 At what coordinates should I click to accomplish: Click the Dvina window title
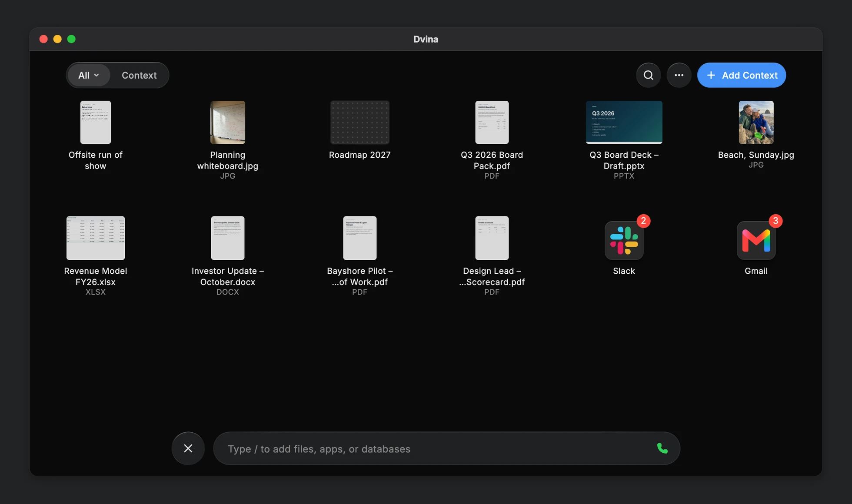[426, 39]
